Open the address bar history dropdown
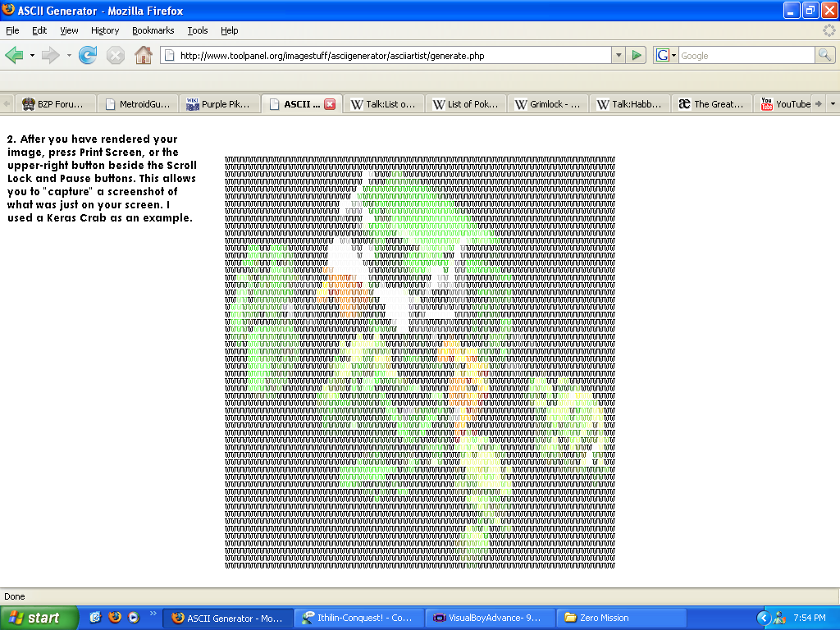The width and height of the screenshot is (840, 630). click(620, 55)
